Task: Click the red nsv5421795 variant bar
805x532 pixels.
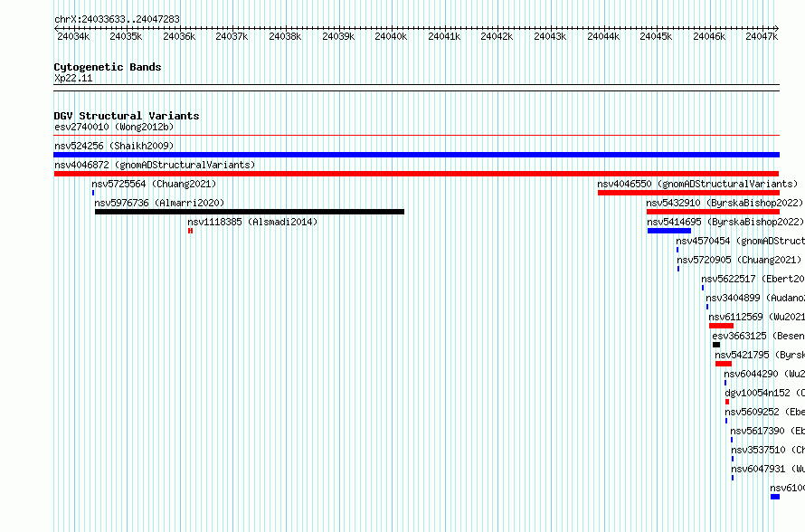Action: pos(724,364)
